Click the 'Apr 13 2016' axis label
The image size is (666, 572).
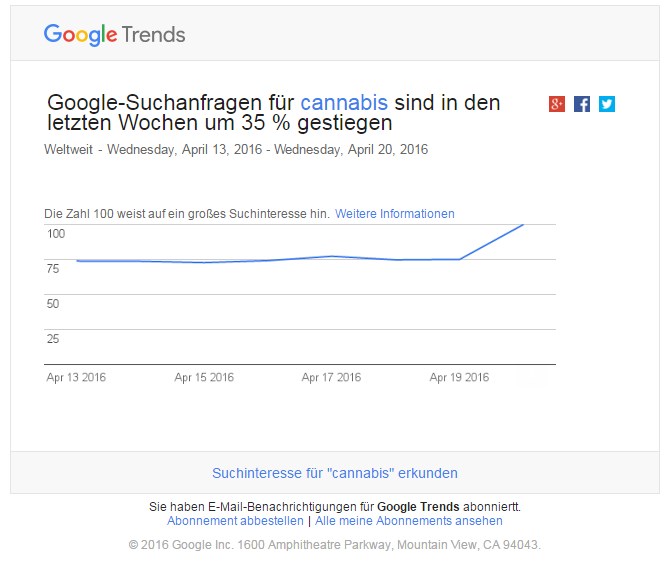[x=76, y=378]
